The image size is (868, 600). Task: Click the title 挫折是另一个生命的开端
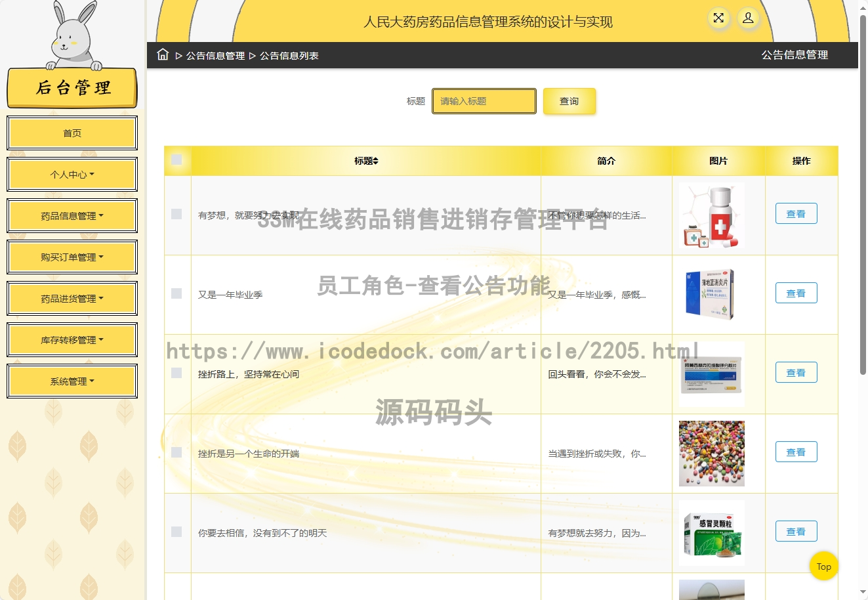coord(249,454)
